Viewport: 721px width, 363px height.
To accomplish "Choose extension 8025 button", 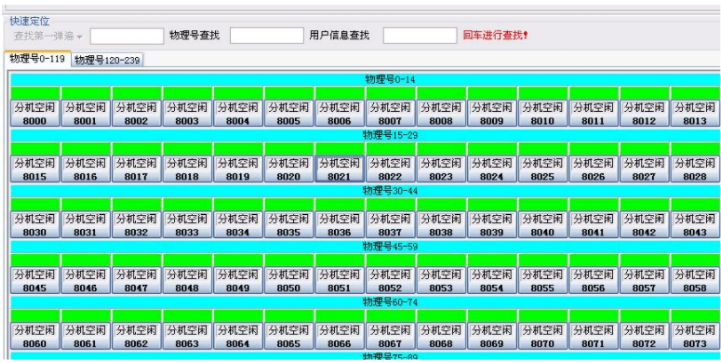I will (543, 169).
